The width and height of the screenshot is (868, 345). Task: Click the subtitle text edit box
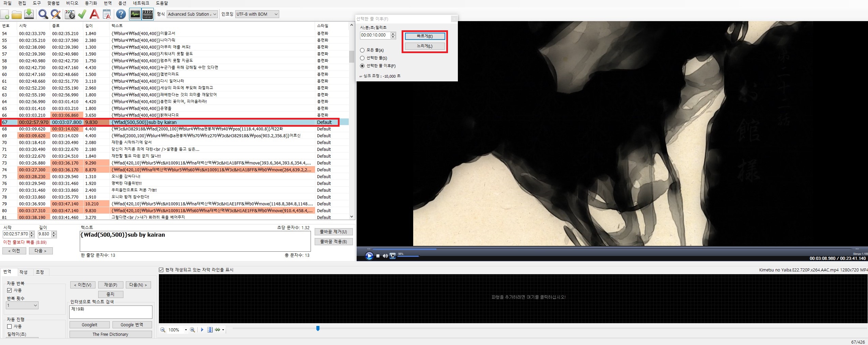(x=195, y=241)
